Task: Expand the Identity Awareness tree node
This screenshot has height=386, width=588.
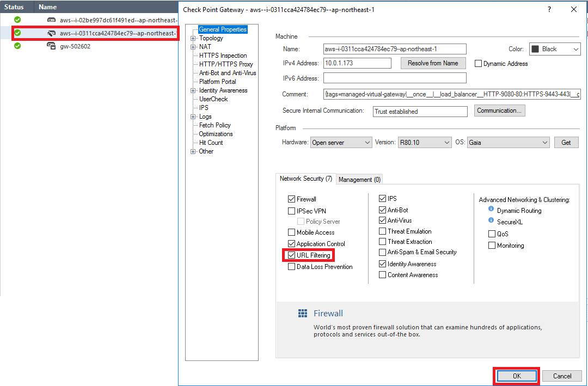Action: [193, 90]
